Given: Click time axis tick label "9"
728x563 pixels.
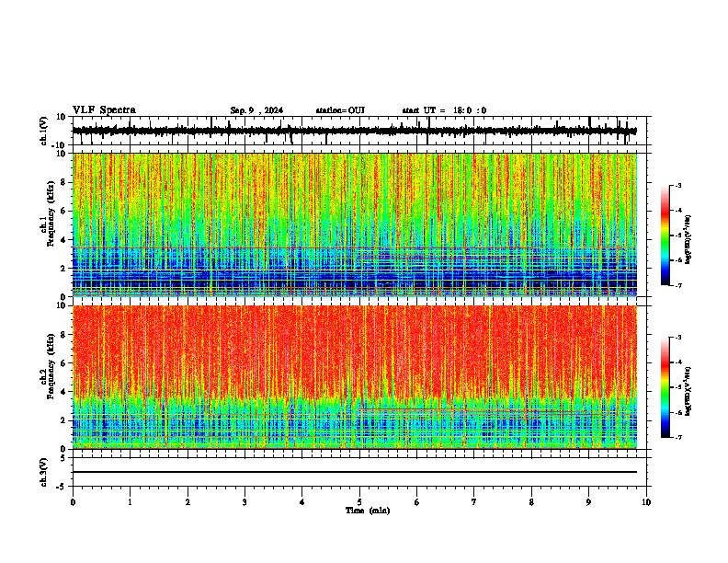Looking at the screenshot, I should [588, 502].
